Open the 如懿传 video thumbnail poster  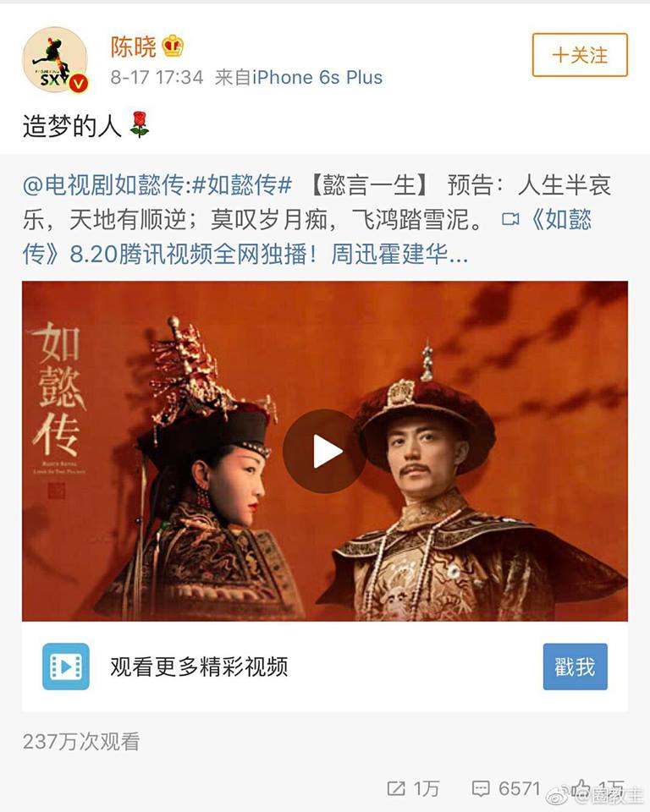click(324, 451)
